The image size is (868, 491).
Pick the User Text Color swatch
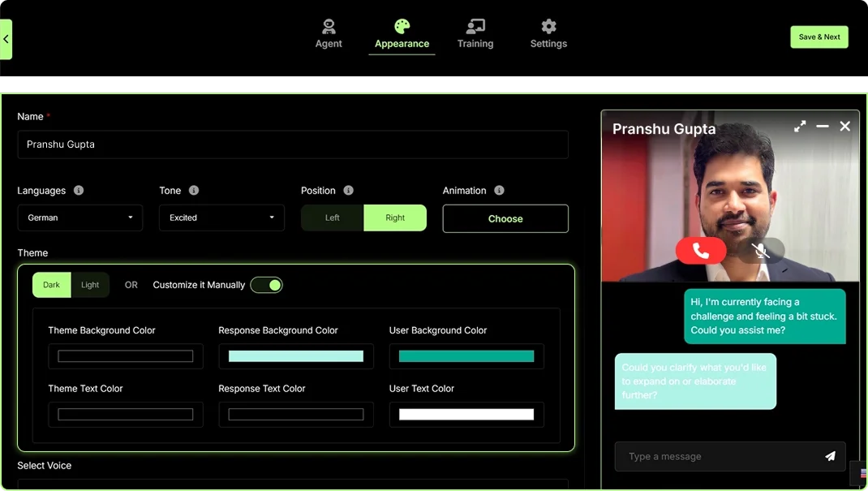point(466,415)
